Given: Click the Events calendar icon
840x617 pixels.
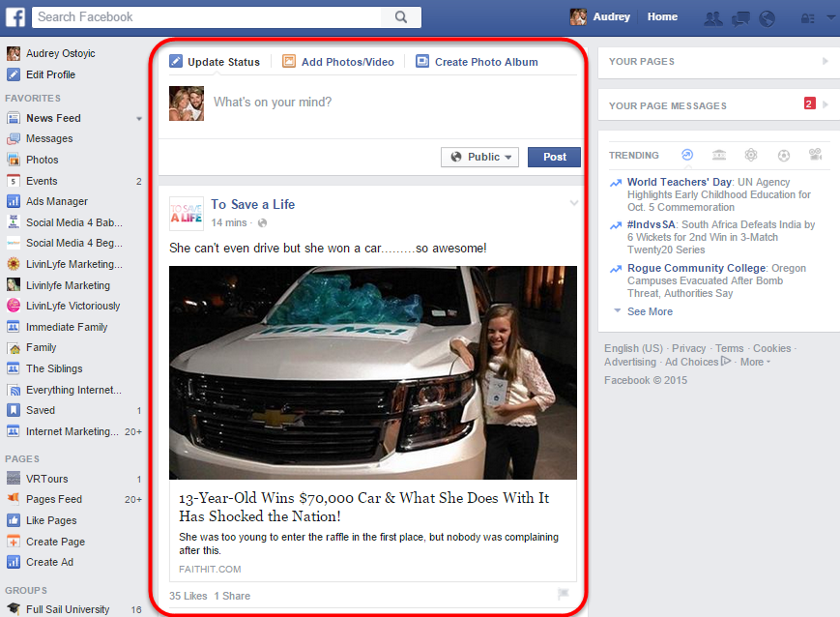Looking at the screenshot, I should [14, 181].
